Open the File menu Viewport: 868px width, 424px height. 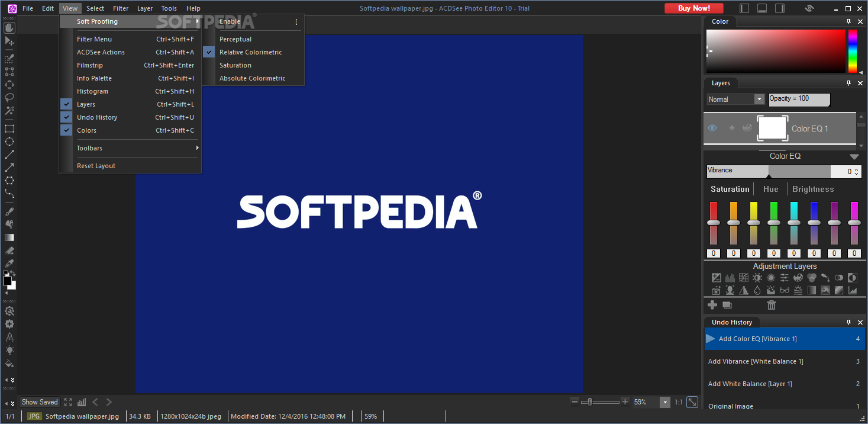click(28, 8)
